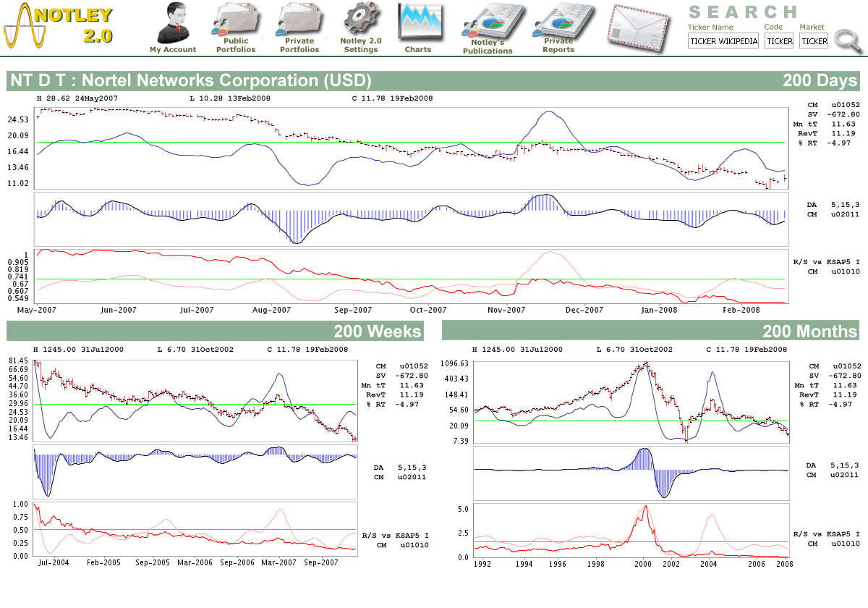868x608 pixels.
Task: Select the 200 Months chart header
Action: point(809,332)
